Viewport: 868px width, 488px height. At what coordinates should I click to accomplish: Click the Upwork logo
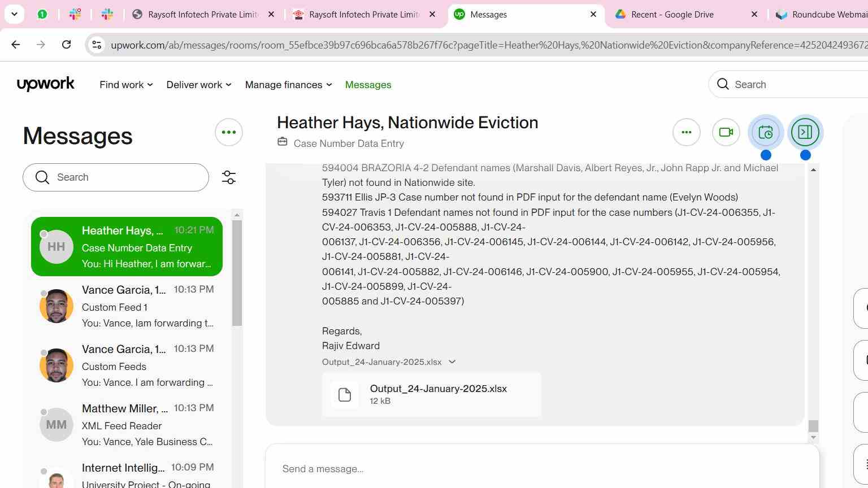point(46,84)
